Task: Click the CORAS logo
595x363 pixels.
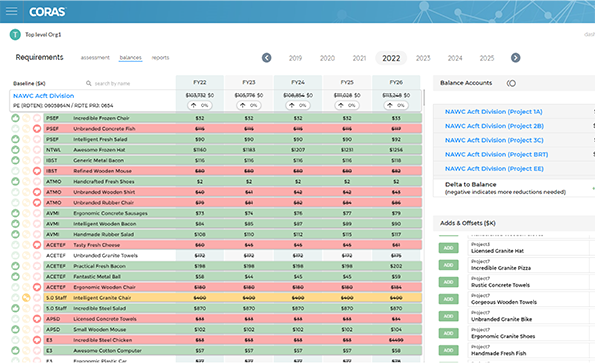Action: (x=47, y=12)
